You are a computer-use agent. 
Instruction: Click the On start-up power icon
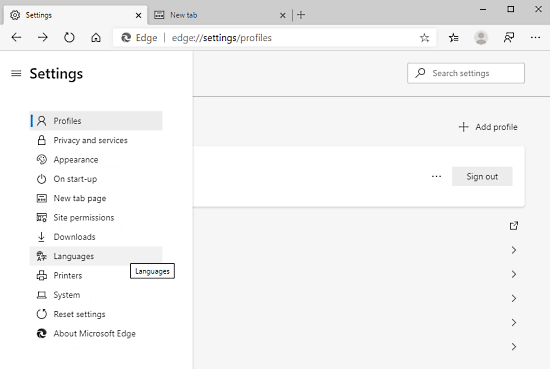[x=41, y=179]
